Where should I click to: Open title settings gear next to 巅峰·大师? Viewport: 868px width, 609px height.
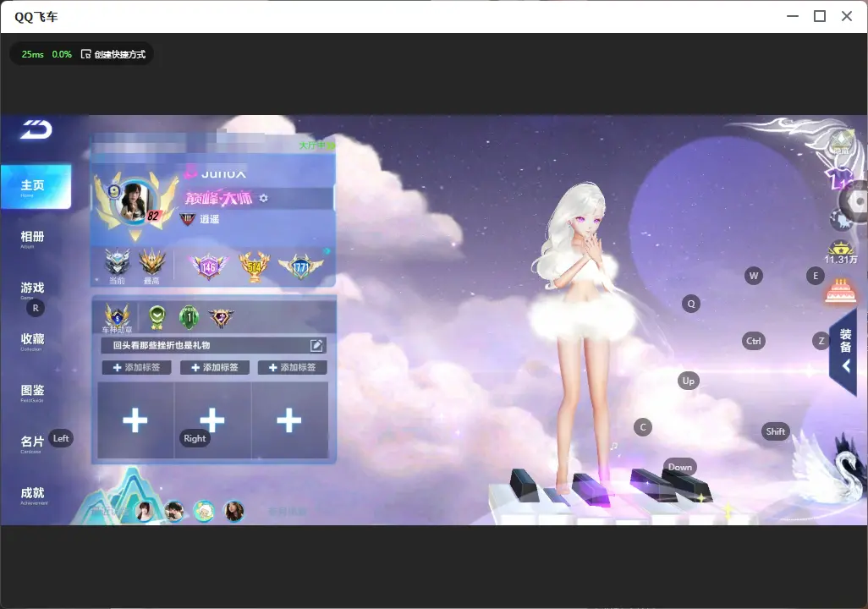pyautogui.click(x=263, y=198)
